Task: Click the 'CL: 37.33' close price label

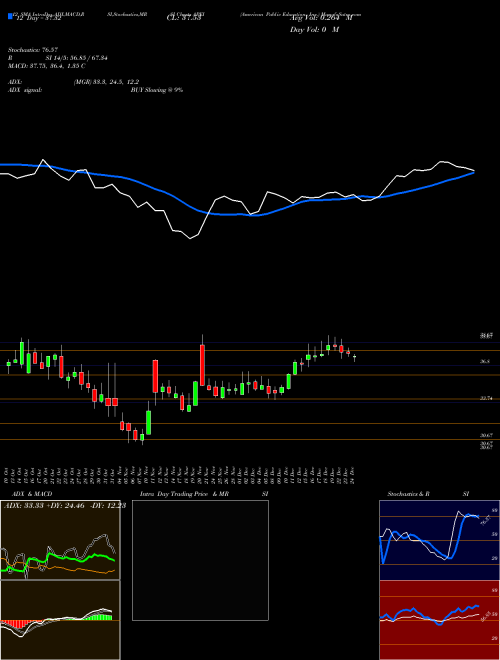Action: click(183, 18)
